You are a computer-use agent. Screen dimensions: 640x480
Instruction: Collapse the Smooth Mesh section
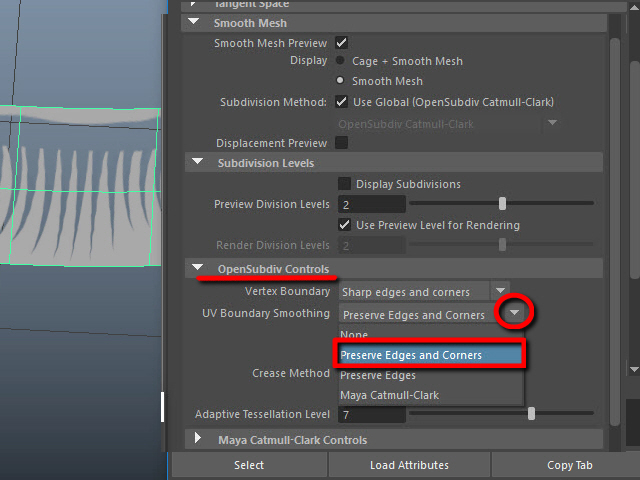pos(197,22)
